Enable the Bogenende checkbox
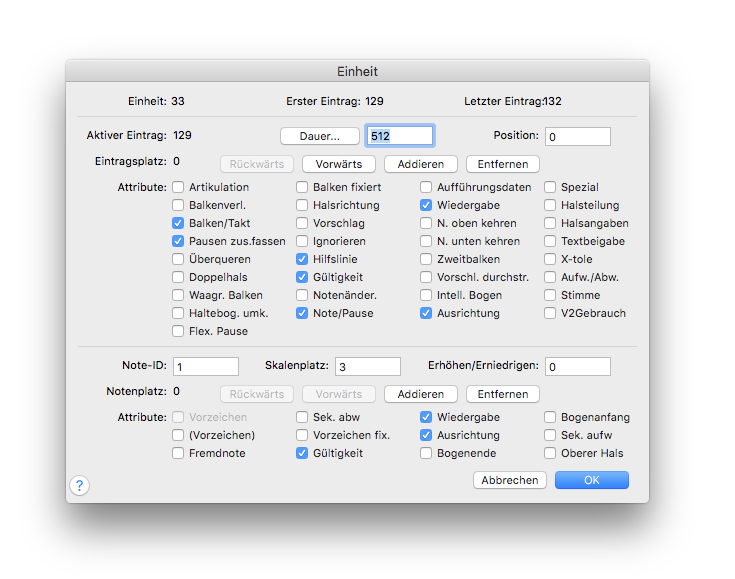The width and height of the screenshot is (735, 579). pos(426,453)
